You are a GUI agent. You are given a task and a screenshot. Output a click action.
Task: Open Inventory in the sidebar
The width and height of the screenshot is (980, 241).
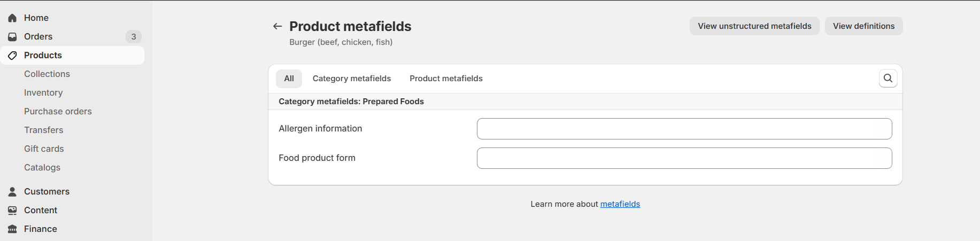coord(43,93)
